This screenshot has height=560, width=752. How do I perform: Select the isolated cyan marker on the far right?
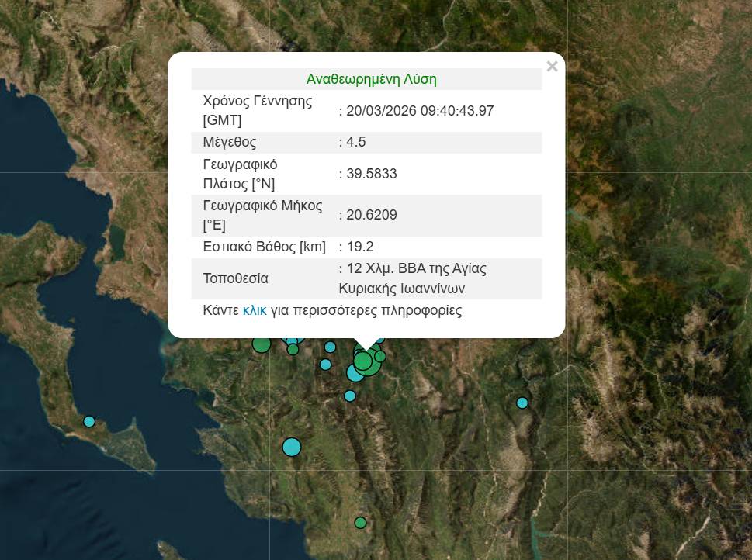522,403
